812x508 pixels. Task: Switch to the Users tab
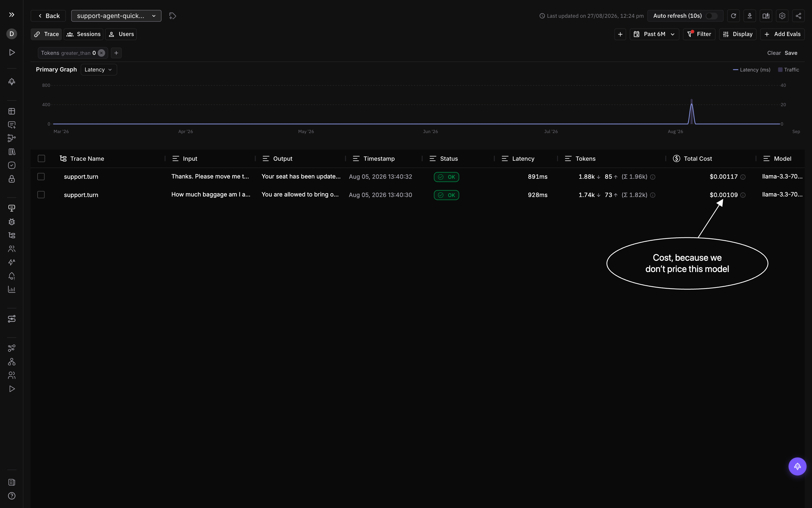click(121, 34)
